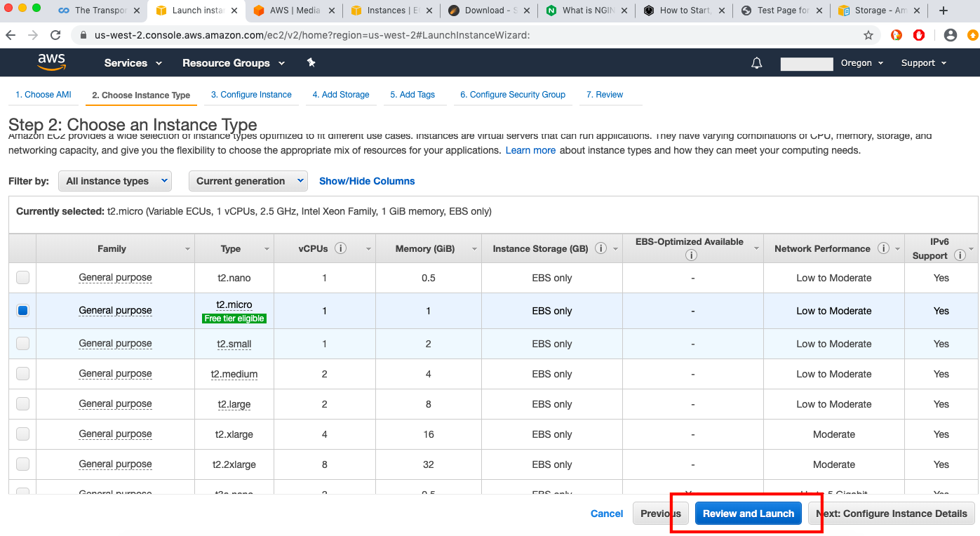Select the t2.small row checkbox

pyautogui.click(x=23, y=343)
